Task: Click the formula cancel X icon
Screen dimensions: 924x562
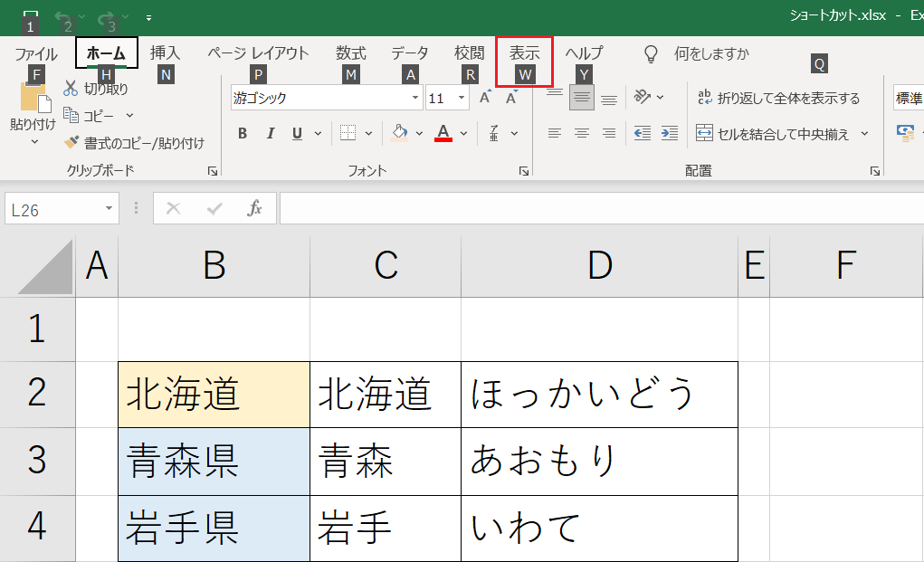Action: click(x=173, y=208)
